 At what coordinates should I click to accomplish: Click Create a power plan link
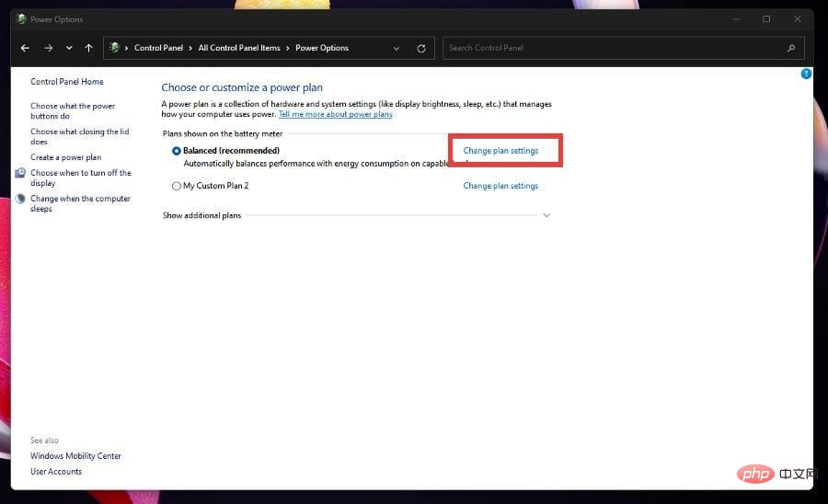click(66, 157)
